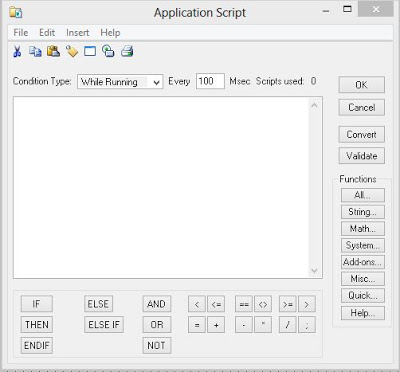The image size is (400, 372).
Task: Insert the AND operator
Action: (x=157, y=304)
